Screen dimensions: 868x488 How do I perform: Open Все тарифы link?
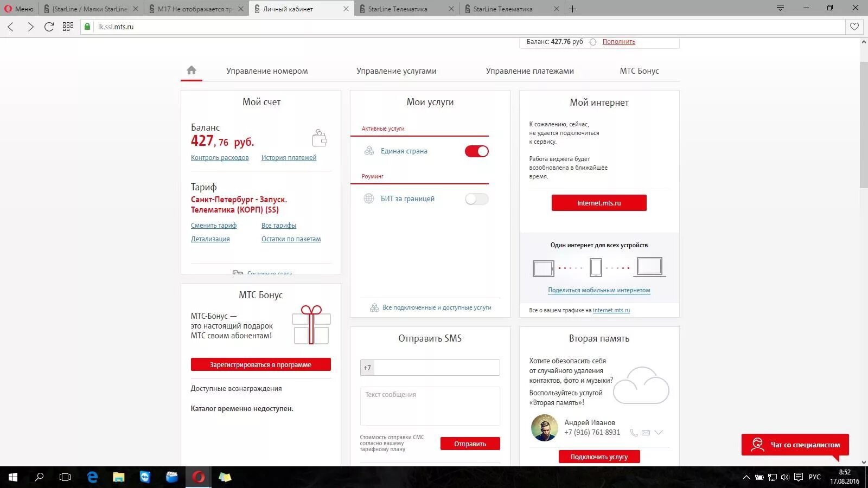(279, 226)
